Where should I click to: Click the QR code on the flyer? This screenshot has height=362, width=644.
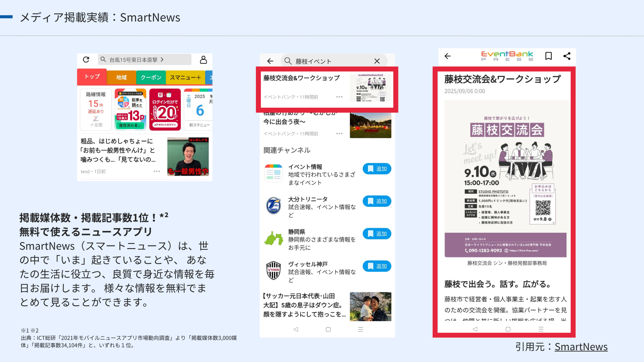[x=543, y=208]
